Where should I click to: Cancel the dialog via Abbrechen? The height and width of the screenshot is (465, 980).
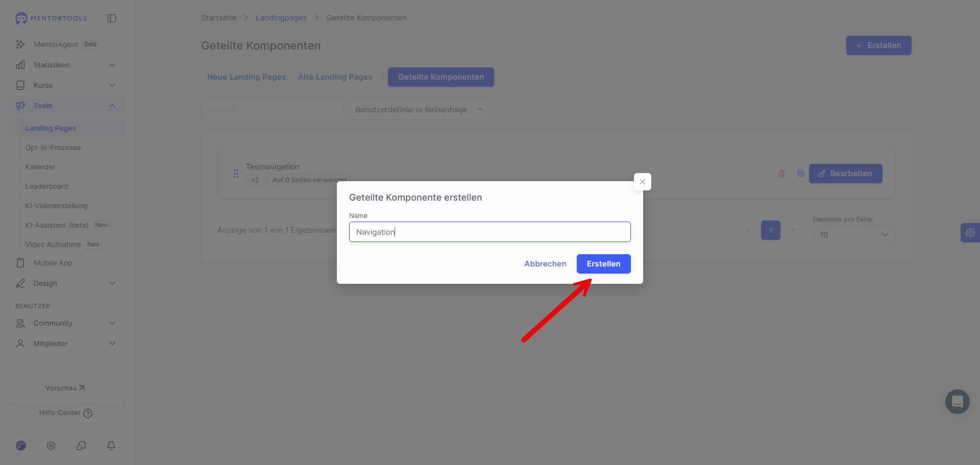point(545,264)
